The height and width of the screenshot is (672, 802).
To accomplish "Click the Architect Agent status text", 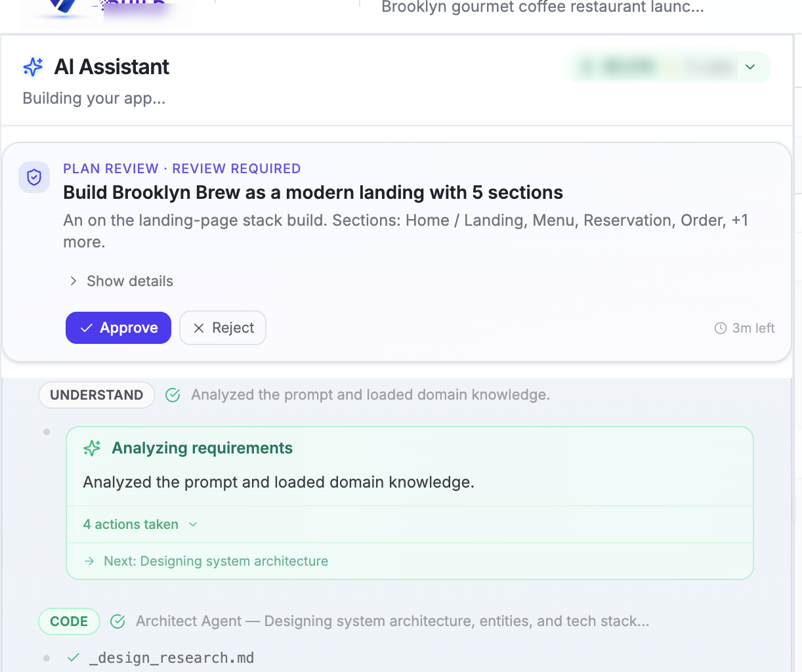I will [x=392, y=621].
